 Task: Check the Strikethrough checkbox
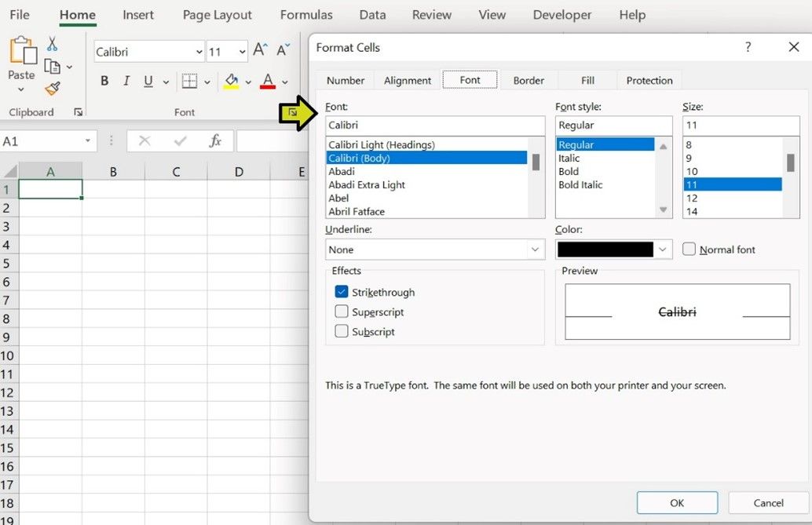click(342, 291)
